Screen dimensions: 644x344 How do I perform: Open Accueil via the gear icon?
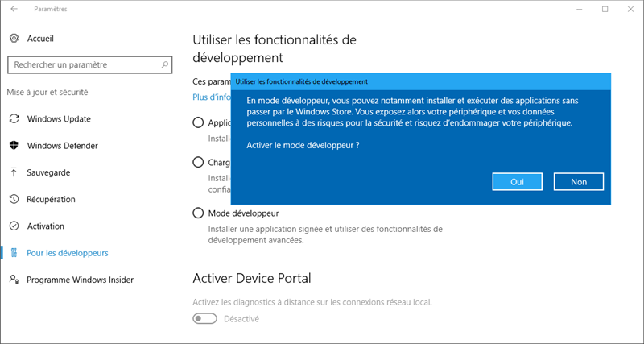click(14, 38)
